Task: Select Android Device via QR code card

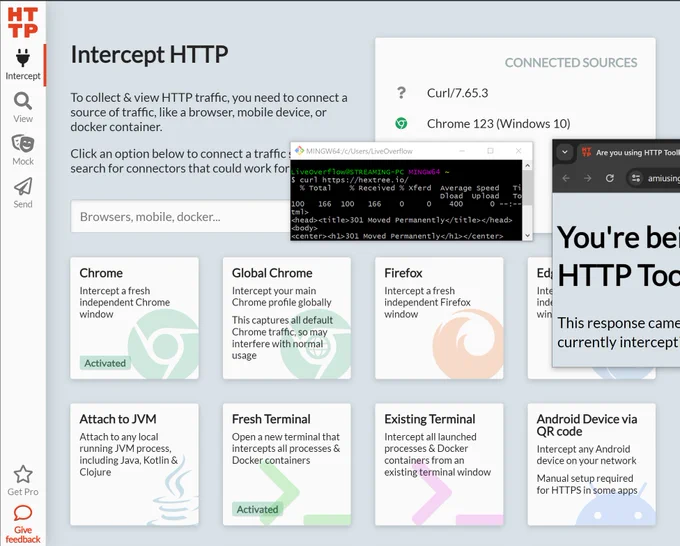Action: [x=592, y=464]
